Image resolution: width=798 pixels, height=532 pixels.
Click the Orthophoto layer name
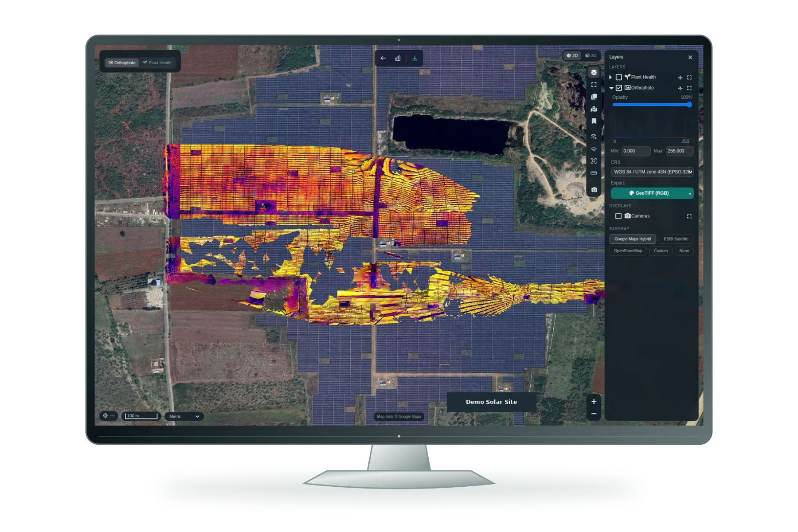point(642,88)
